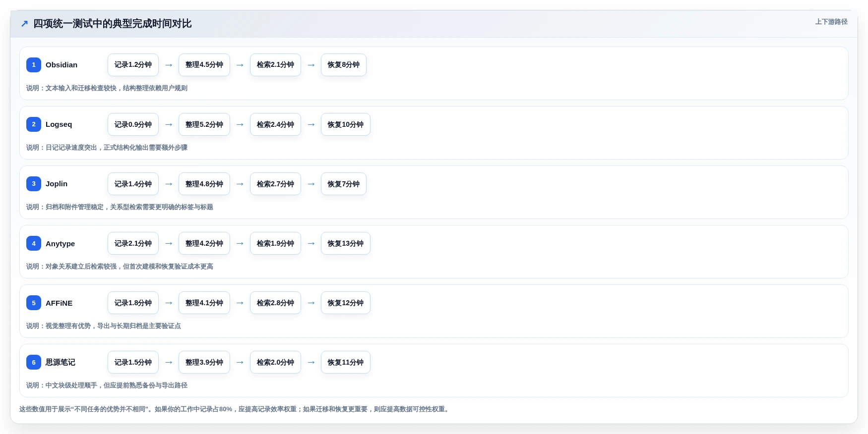Click Anytype's 记录2.1分钟 step
Image resolution: width=868 pixels, height=434 pixels.
133,243
